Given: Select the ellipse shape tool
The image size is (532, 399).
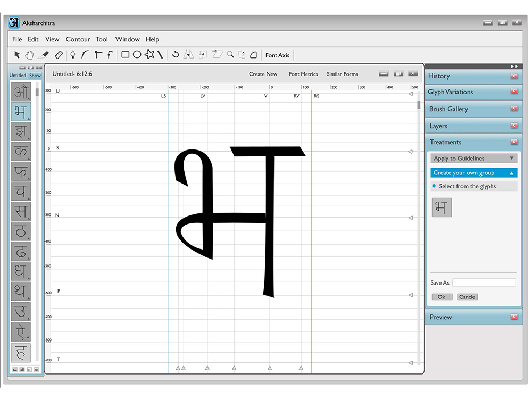Looking at the screenshot, I should pos(137,55).
